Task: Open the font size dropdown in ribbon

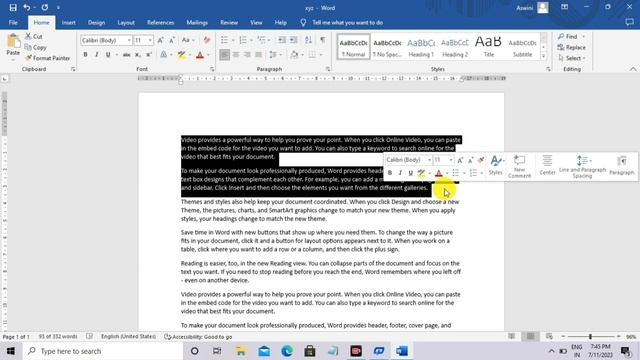Action: click(x=150, y=40)
